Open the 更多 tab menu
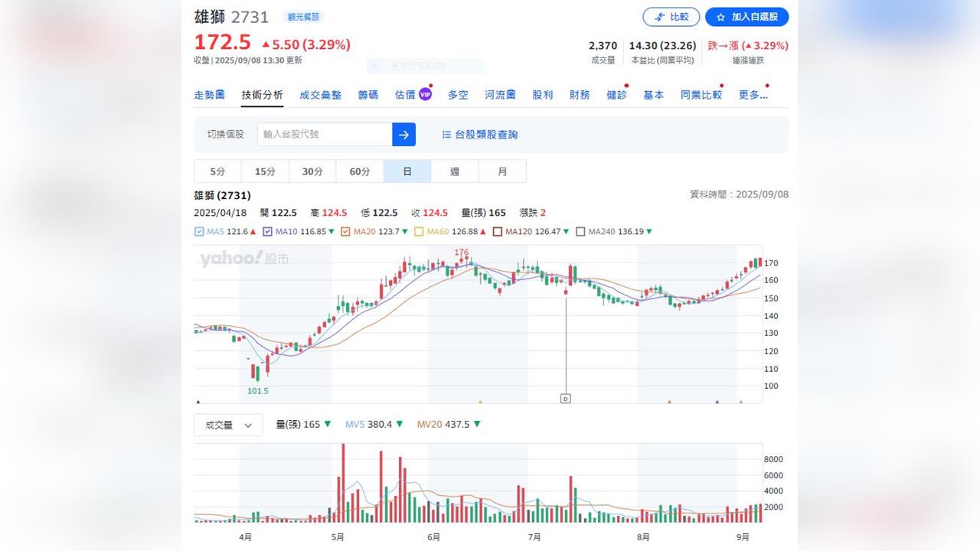The height and width of the screenshot is (551, 980). tap(753, 95)
